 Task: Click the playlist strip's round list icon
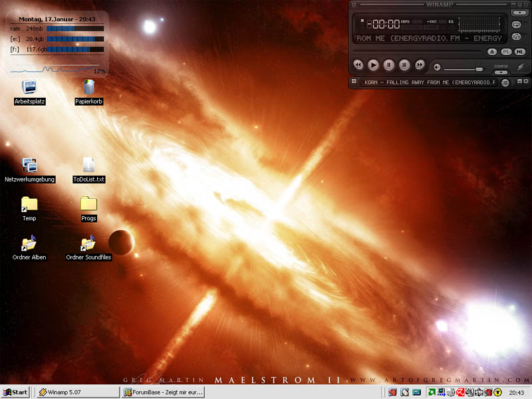pyautogui.click(x=505, y=82)
